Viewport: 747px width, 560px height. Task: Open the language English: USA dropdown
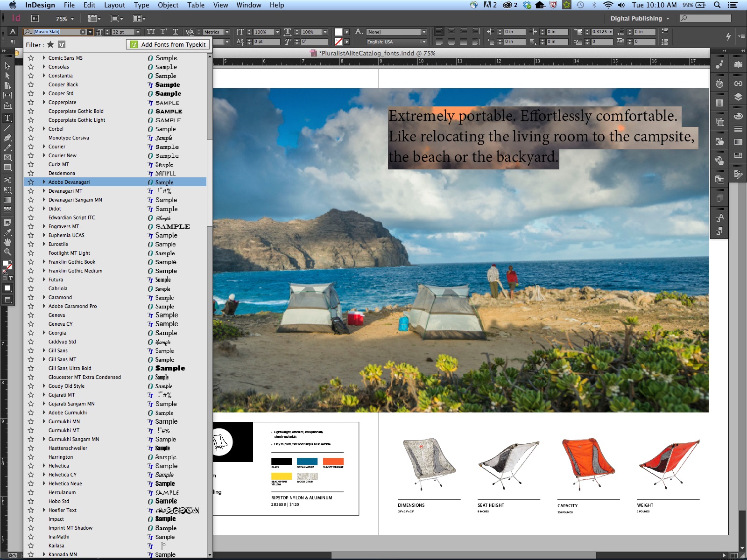click(424, 42)
